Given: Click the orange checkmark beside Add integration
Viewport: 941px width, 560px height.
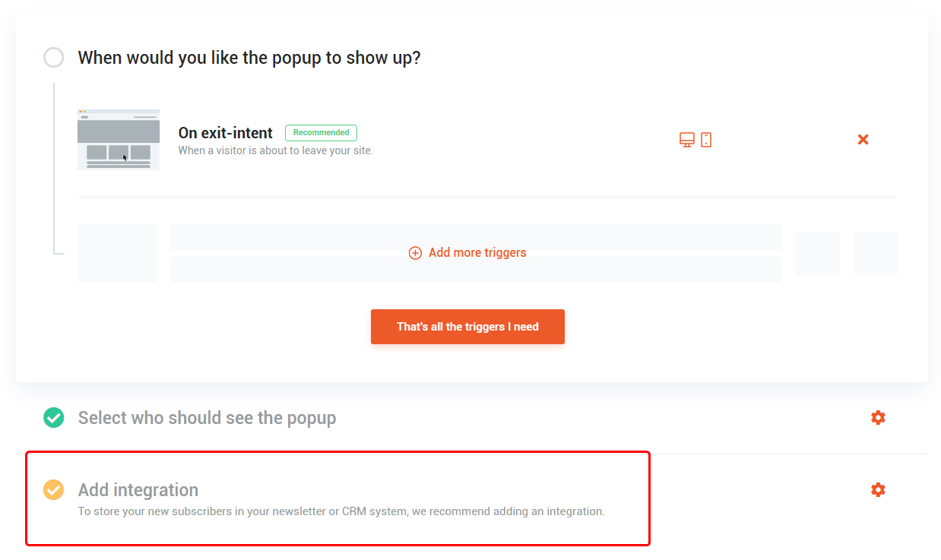Looking at the screenshot, I should 53,489.
